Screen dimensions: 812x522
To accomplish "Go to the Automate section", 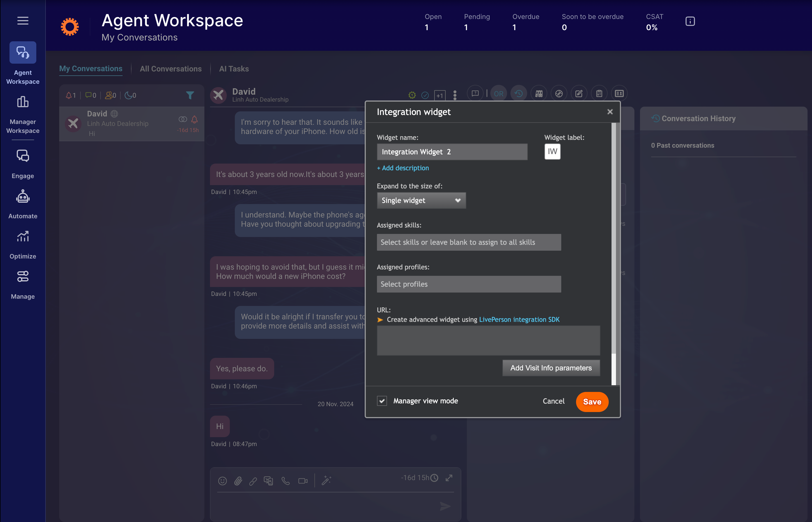I will tap(23, 204).
